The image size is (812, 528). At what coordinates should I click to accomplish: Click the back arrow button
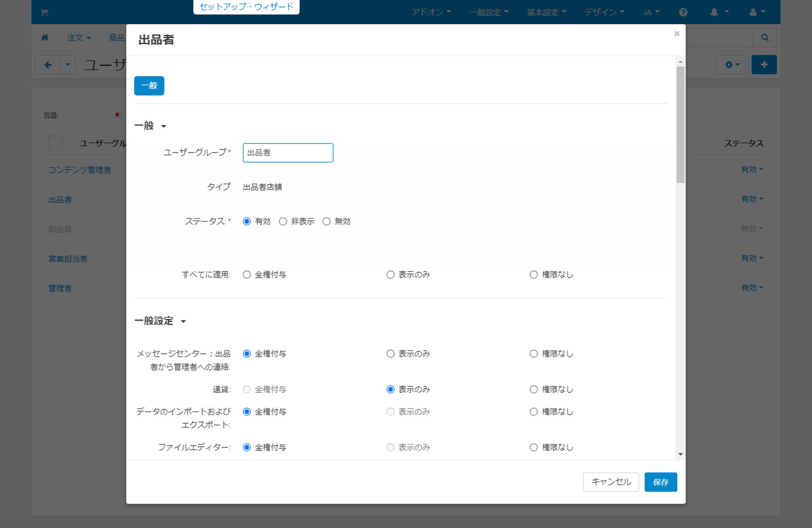pos(48,65)
